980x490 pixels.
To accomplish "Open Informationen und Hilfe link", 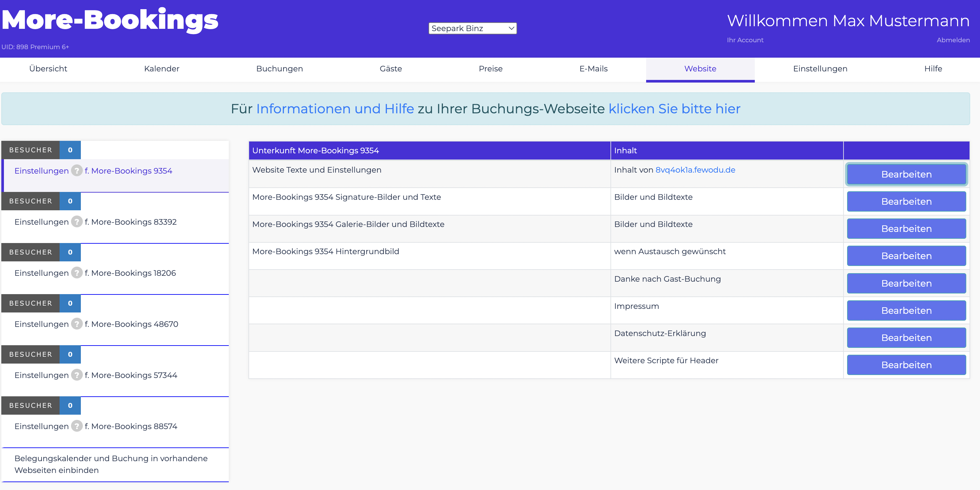I will point(335,109).
